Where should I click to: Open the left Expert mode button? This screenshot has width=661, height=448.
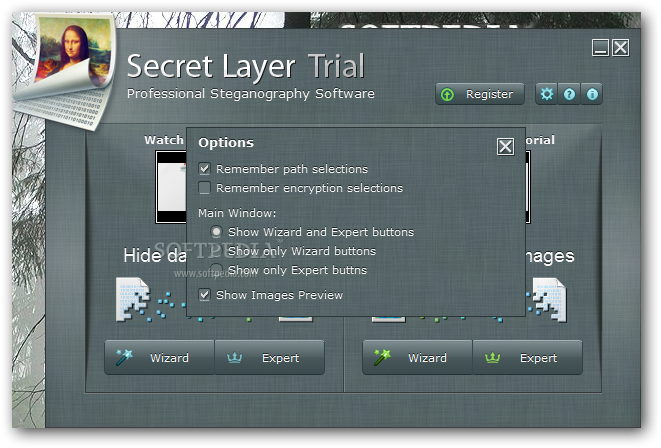(x=270, y=357)
